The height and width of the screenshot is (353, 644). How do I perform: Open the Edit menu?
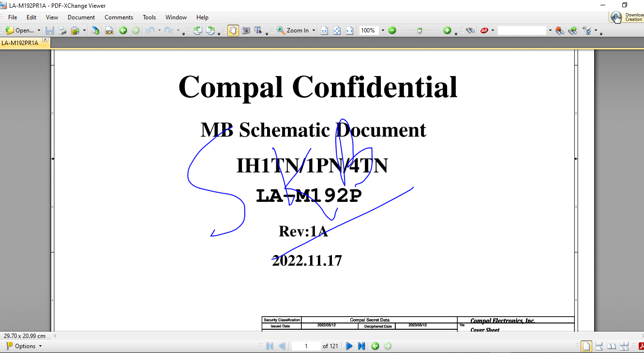(x=31, y=17)
